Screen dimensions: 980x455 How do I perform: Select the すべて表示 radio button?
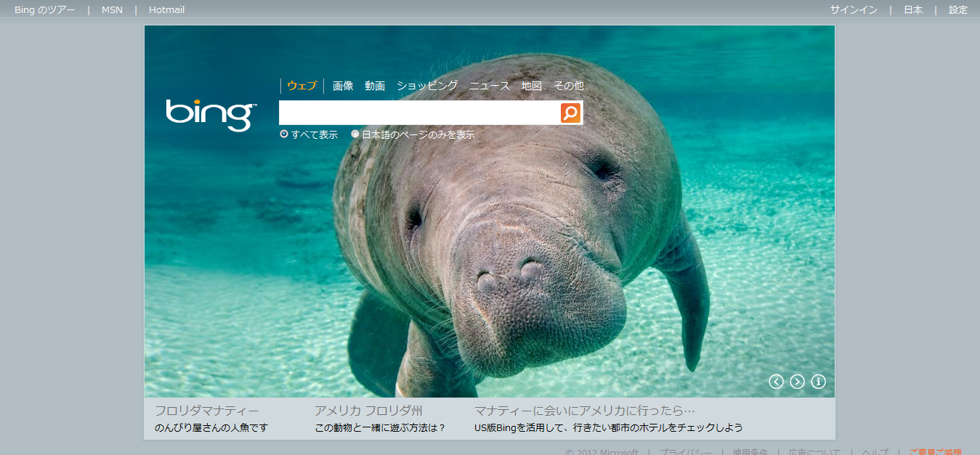(284, 134)
